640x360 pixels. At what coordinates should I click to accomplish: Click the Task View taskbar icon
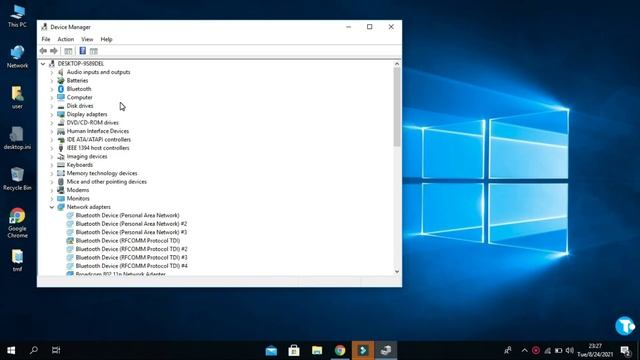(x=56, y=350)
